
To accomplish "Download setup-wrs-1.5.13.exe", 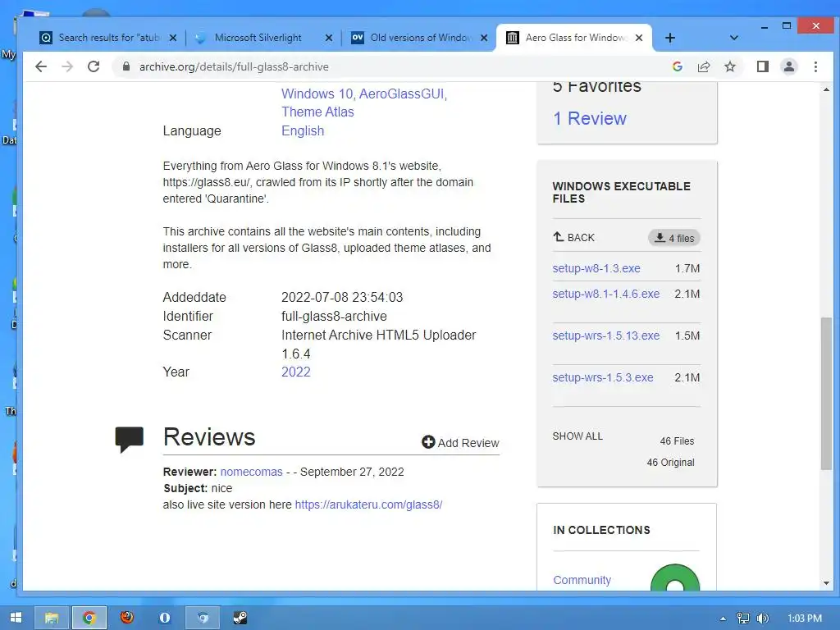I will click(x=606, y=336).
